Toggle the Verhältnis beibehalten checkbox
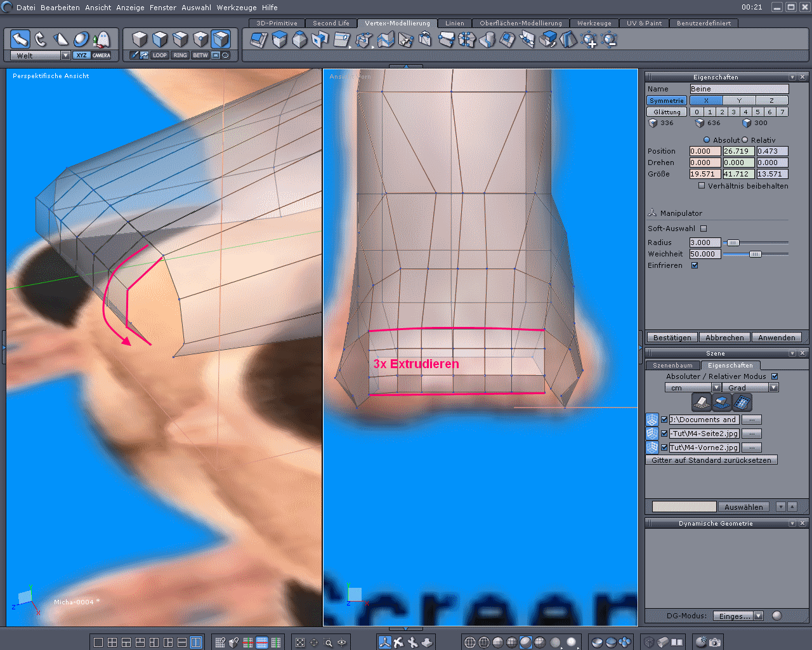The width and height of the screenshot is (812, 650). tap(702, 186)
